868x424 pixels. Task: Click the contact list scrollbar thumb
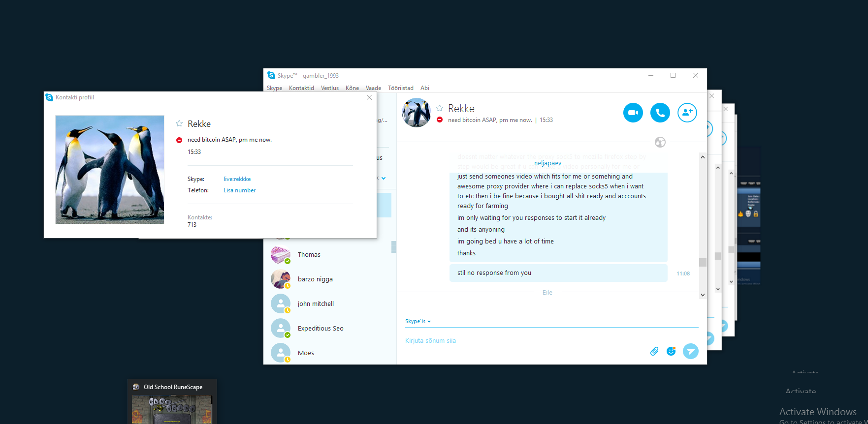coord(393,247)
